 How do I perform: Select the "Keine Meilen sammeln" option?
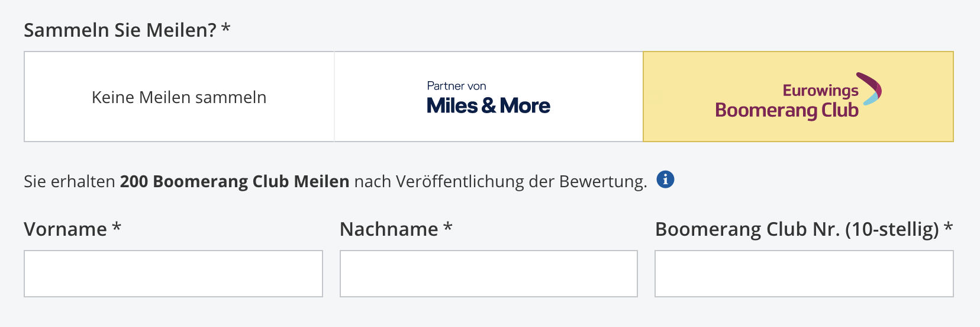point(179,97)
